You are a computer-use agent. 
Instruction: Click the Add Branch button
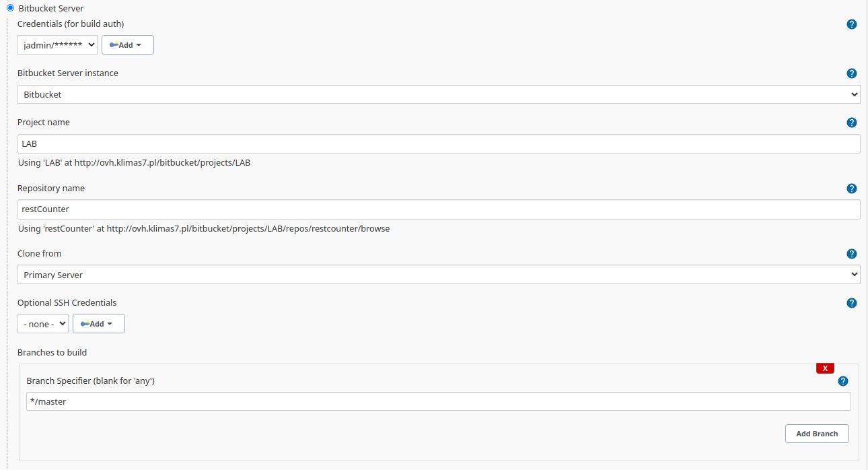pyautogui.click(x=817, y=434)
